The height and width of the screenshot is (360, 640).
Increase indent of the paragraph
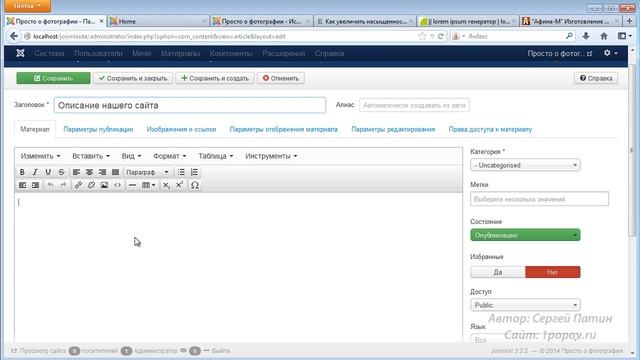[36, 185]
